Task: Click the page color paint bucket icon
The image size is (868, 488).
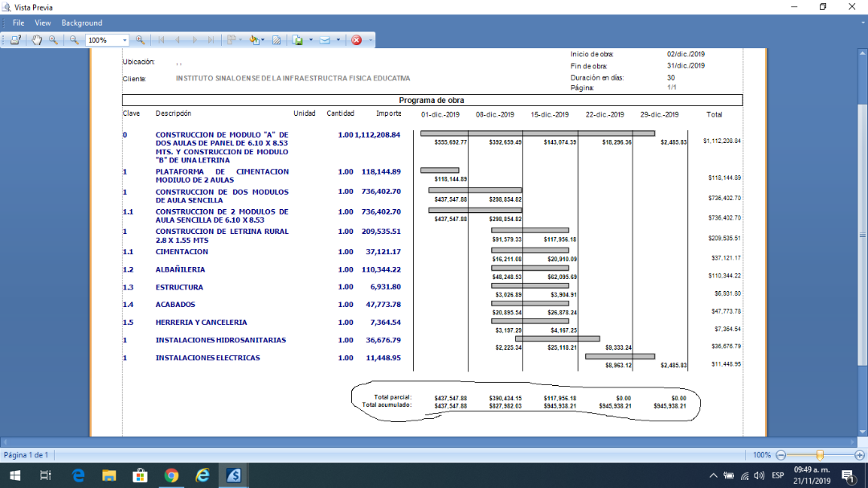Action: tap(254, 40)
